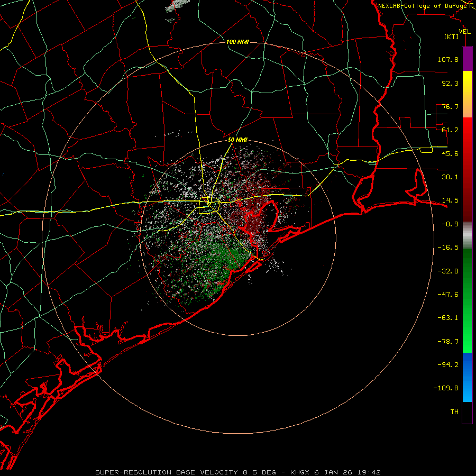The height and width of the screenshot is (476, 476).
Task: Click the -63.1 legend value
Action: (448, 318)
